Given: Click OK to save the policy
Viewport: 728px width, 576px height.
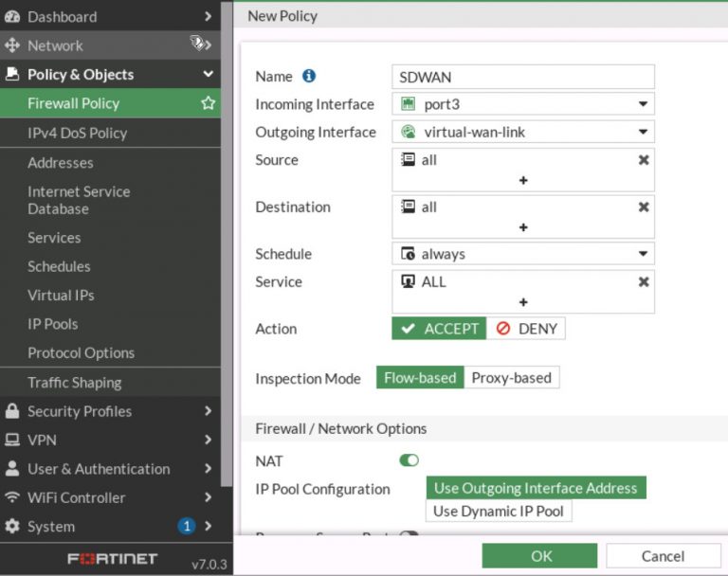Looking at the screenshot, I should point(539,555).
